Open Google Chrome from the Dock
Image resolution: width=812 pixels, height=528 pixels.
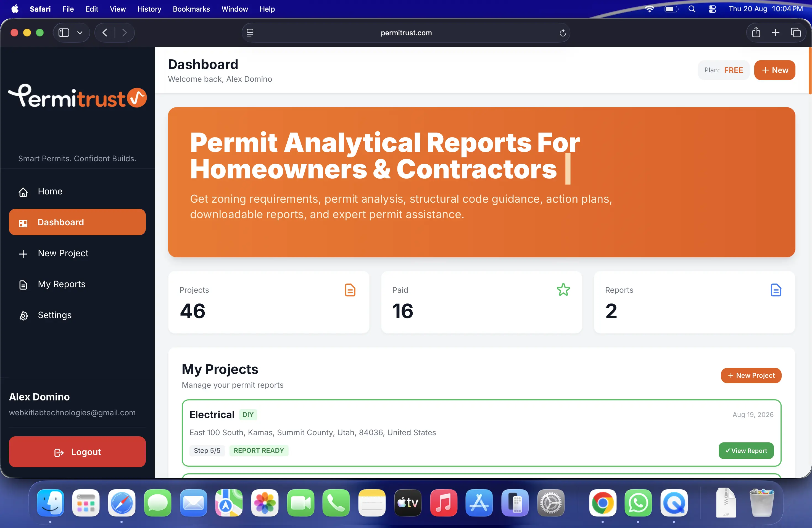(603, 503)
